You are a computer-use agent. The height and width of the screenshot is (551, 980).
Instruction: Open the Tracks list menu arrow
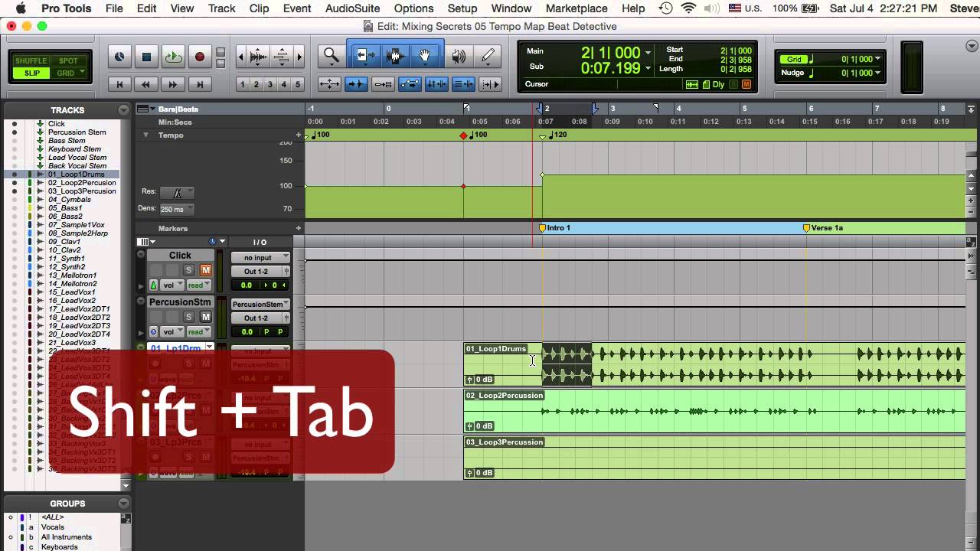coord(123,110)
